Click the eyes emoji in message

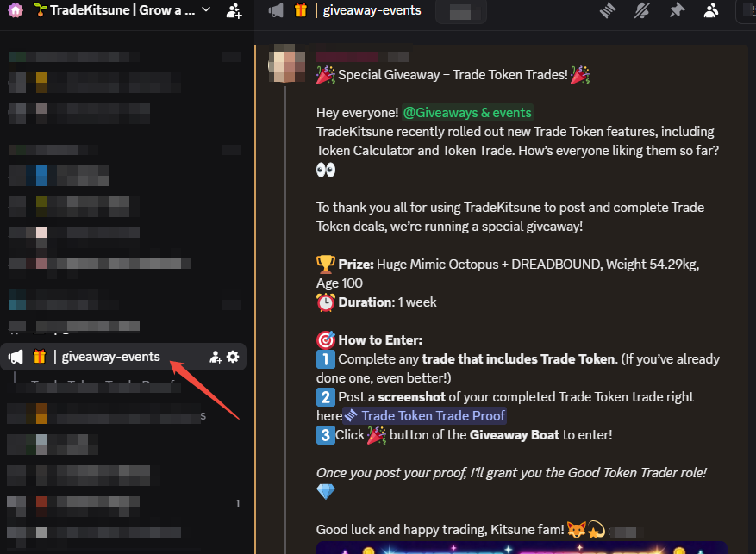[326, 170]
